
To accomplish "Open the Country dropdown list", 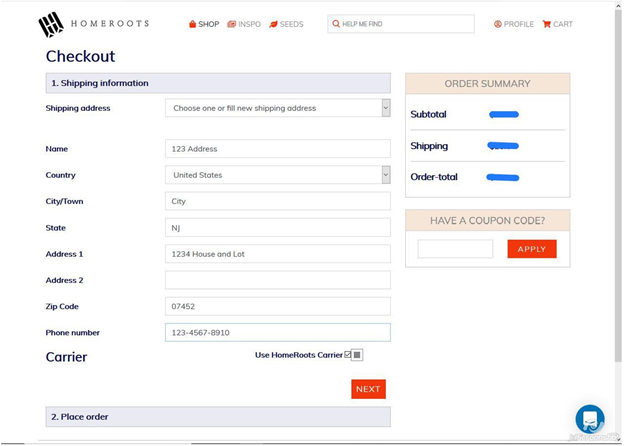I will (385, 175).
